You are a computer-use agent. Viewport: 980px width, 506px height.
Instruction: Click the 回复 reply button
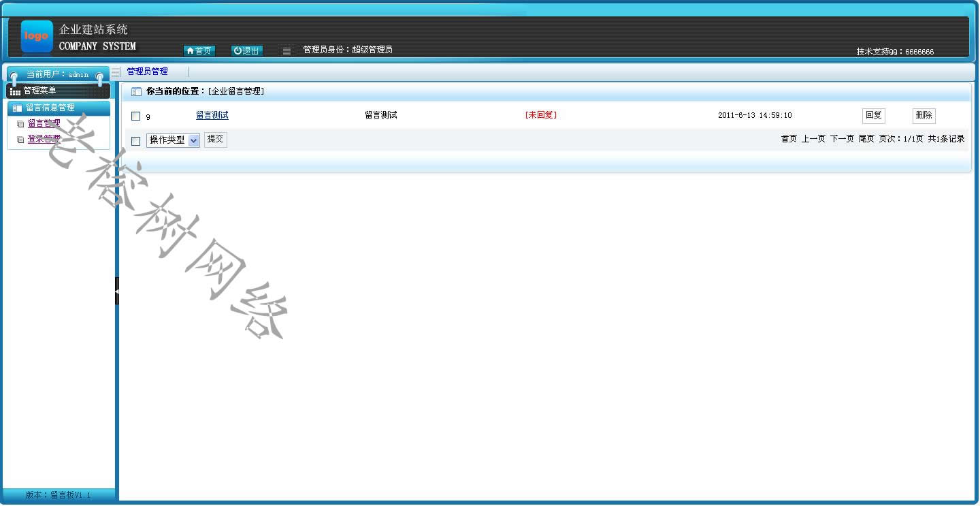874,116
